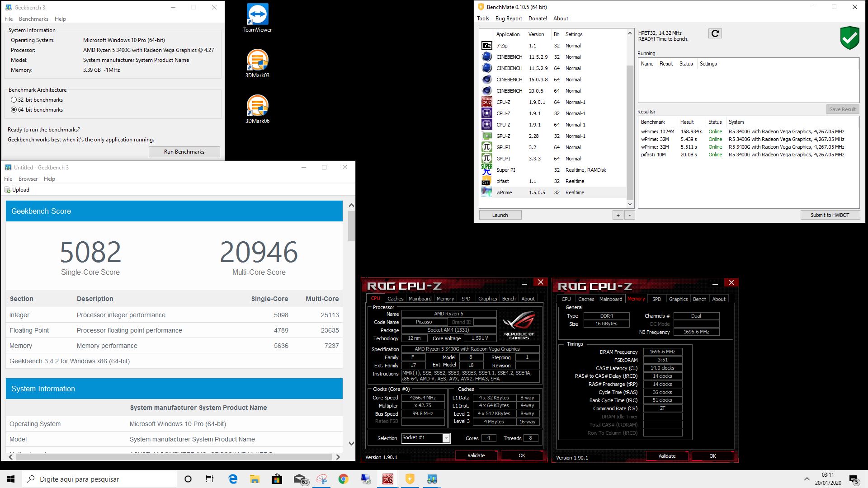Viewport: 868px width, 488px height.
Task: Open the notification center icon
Action: click(854, 479)
